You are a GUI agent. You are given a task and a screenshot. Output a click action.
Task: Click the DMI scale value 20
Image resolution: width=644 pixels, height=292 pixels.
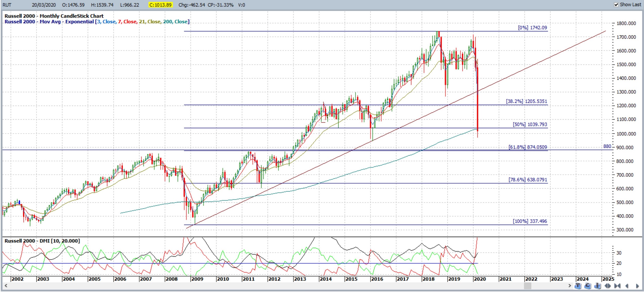coord(619,263)
